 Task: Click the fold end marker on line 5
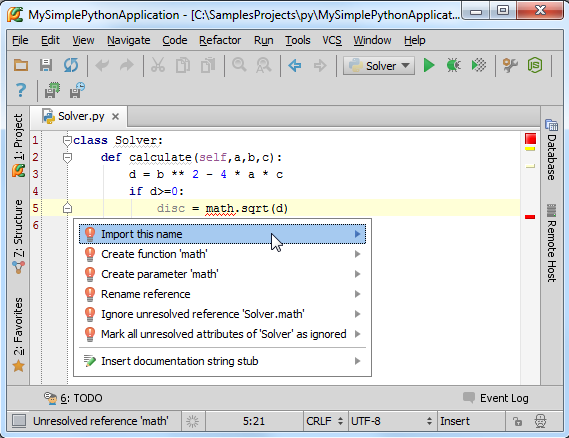67,208
